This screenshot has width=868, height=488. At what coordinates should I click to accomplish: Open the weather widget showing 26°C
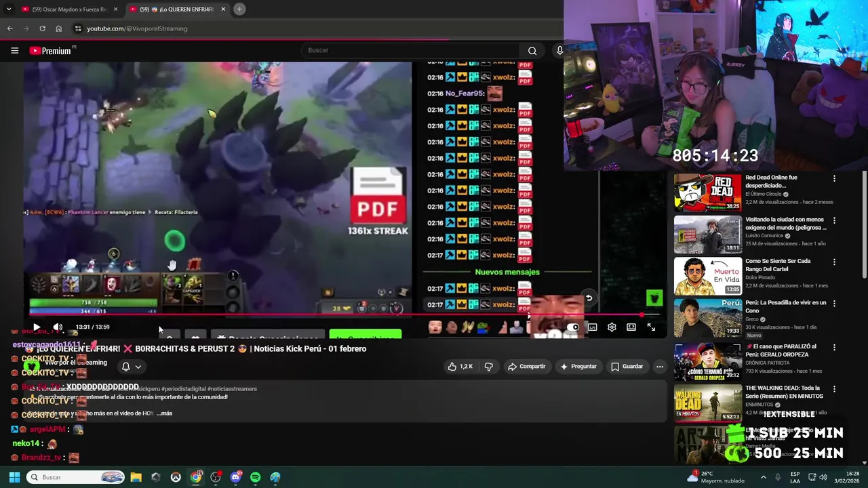(715, 477)
